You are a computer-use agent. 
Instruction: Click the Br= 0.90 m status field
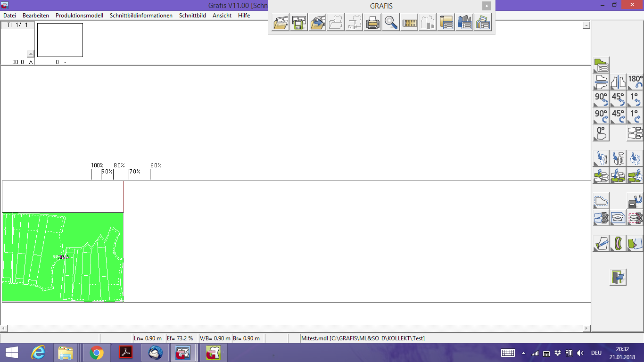pyautogui.click(x=248, y=338)
